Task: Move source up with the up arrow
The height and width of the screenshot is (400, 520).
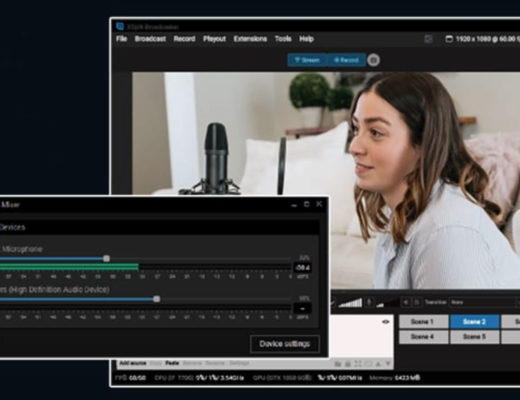Action: point(378,364)
